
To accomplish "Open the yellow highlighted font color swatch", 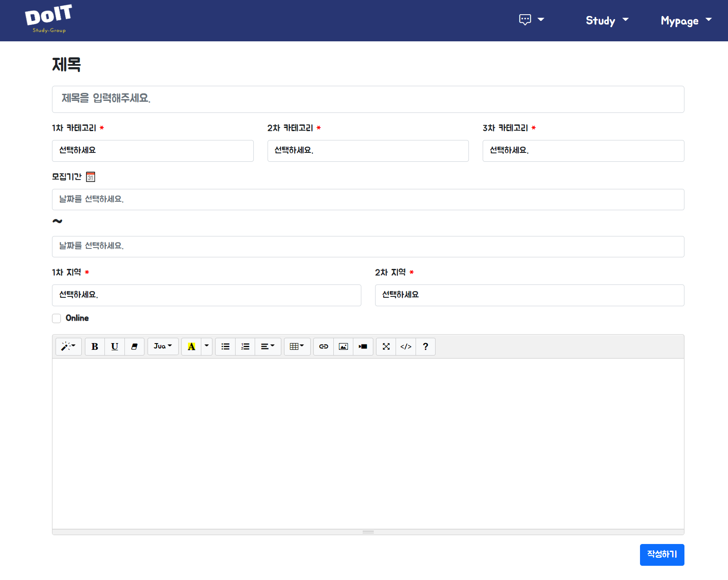I will click(191, 347).
